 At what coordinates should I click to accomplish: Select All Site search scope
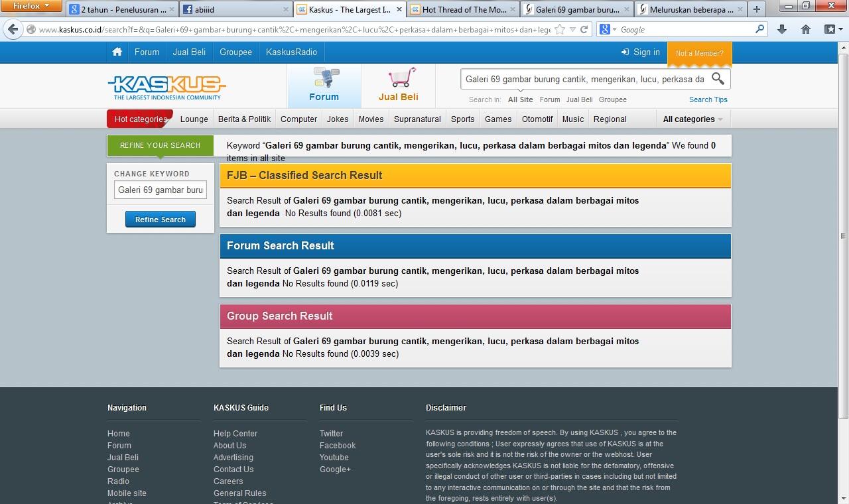(x=520, y=99)
